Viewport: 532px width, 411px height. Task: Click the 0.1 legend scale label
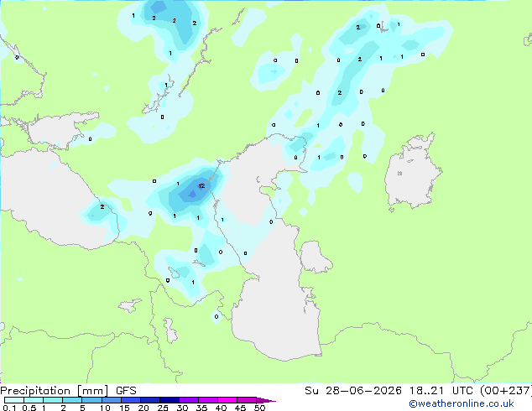[x=9, y=408]
